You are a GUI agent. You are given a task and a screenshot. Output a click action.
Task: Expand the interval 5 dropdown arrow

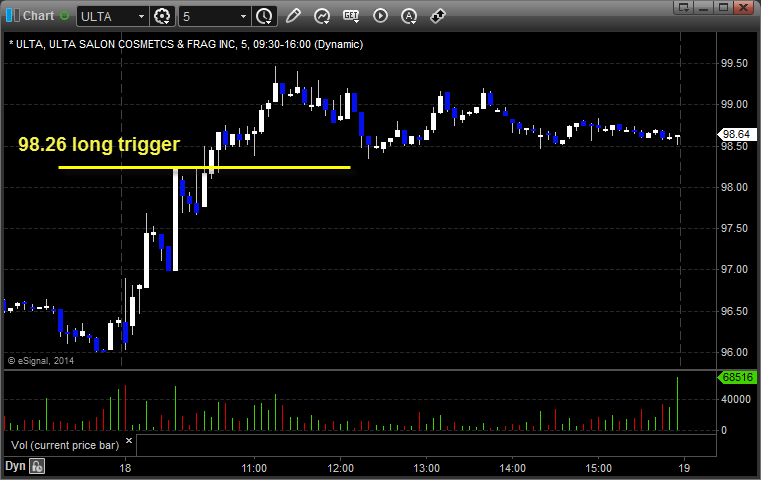244,17
